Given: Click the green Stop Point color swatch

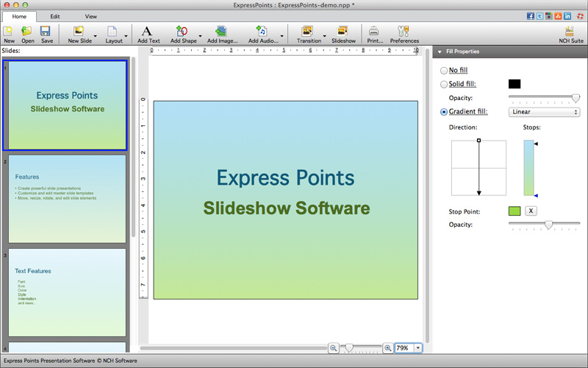Looking at the screenshot, I should pyautogui.click(x=514, y=210).
